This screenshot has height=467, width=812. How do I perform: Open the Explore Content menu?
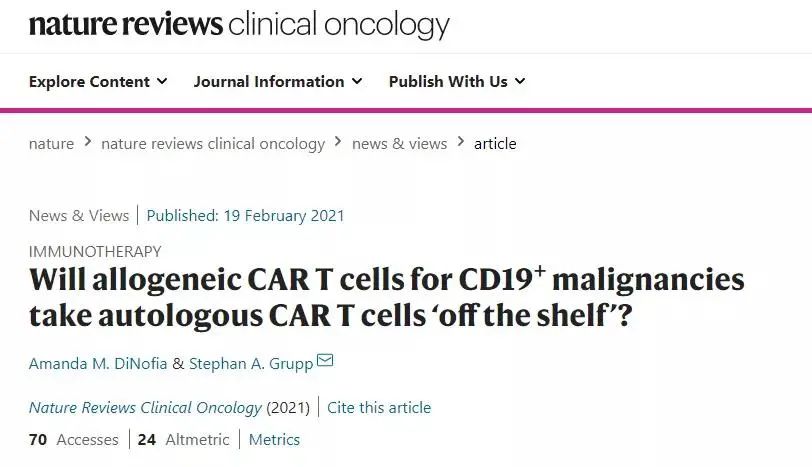[98, 81]
